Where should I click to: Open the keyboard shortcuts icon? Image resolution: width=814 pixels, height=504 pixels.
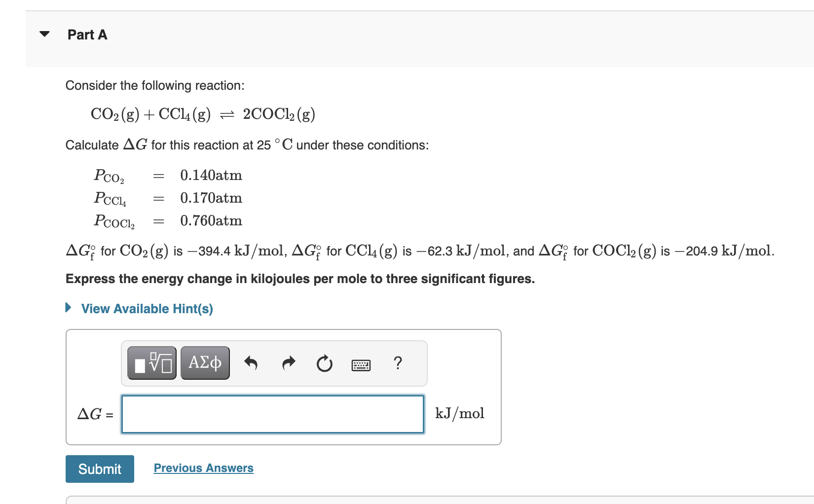point(361,364)
